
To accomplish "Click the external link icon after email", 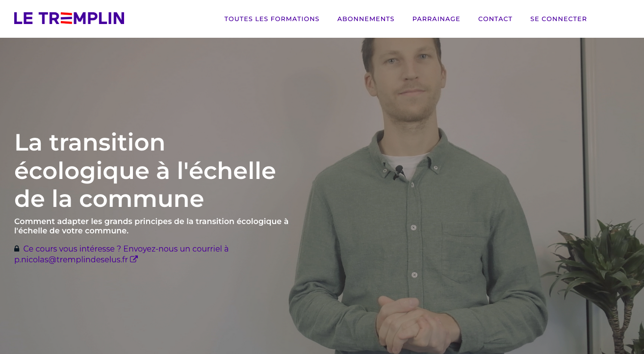I will tap(134, 259).
